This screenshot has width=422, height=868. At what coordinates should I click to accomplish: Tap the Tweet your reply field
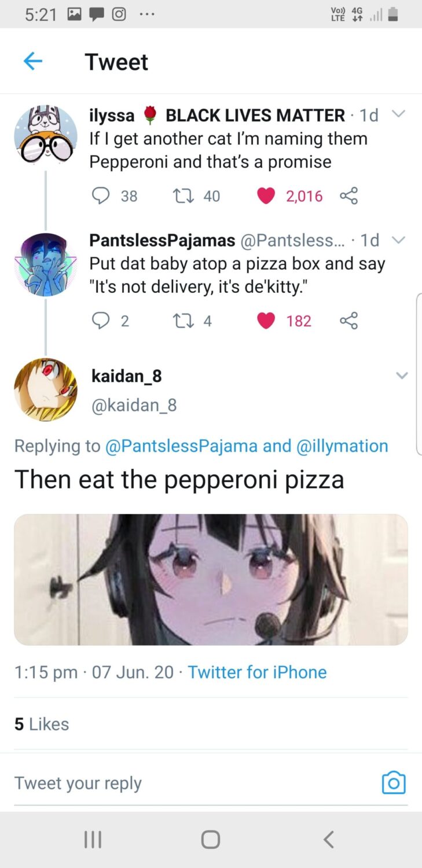point(174,783)
